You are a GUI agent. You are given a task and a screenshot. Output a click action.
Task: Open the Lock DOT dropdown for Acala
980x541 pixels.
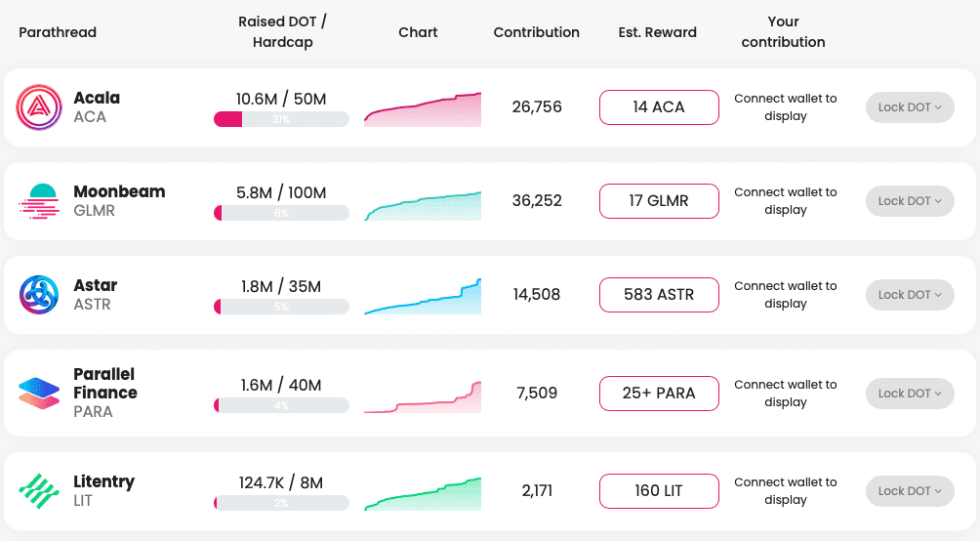coord(909,107)
